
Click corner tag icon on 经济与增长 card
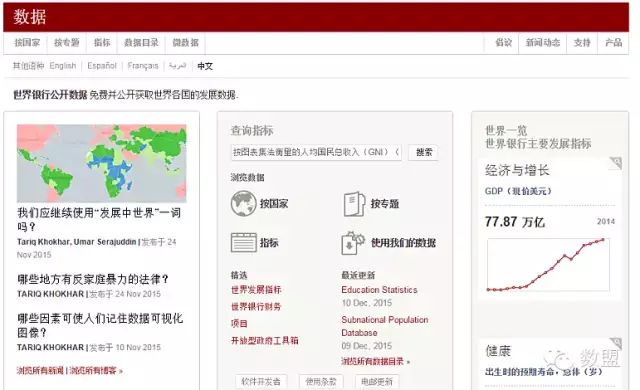pos(616,163)
